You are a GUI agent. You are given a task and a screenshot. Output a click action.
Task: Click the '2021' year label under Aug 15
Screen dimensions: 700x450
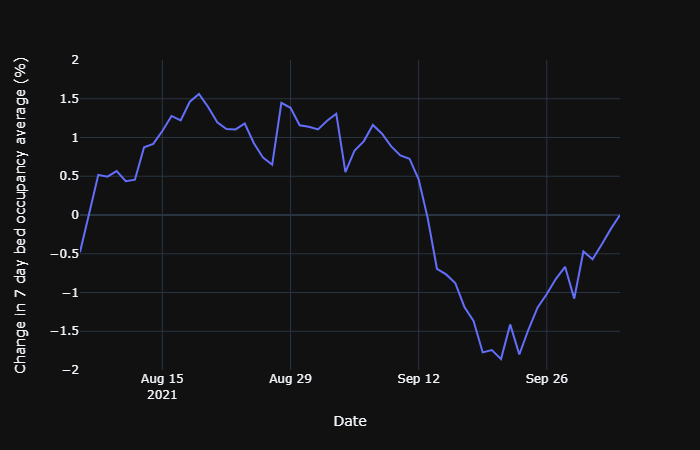tap(162, 395)
